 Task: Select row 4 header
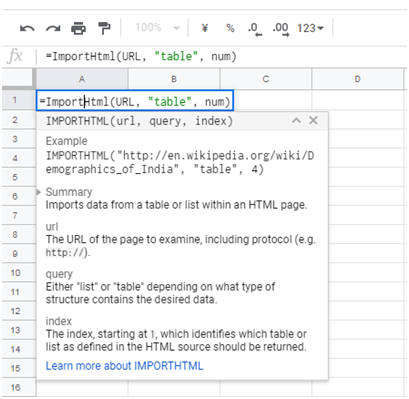[15, 158]
